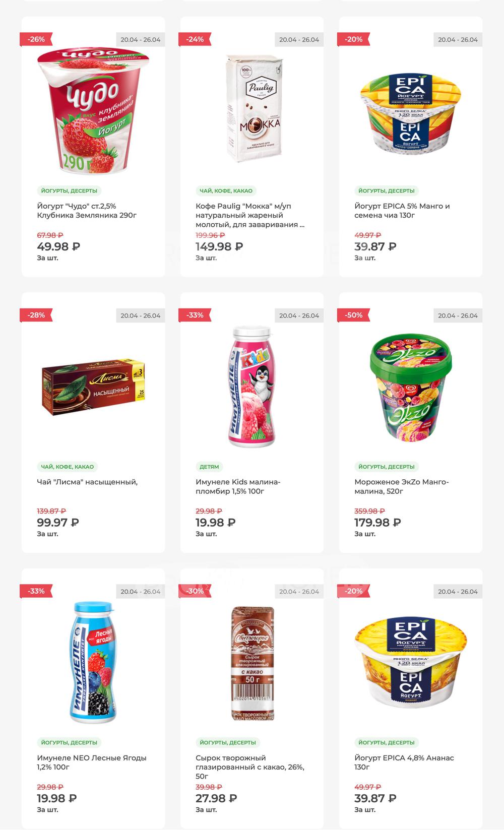This screenshot has height=830, width=504.
Task: Click the Имунеле Kids bottle image
Action: (252, 387)
